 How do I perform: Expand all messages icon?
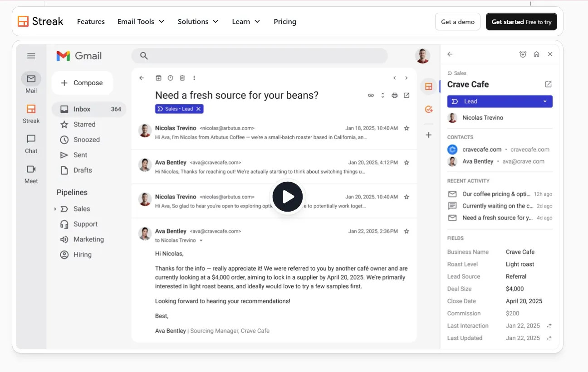point(383,95)
